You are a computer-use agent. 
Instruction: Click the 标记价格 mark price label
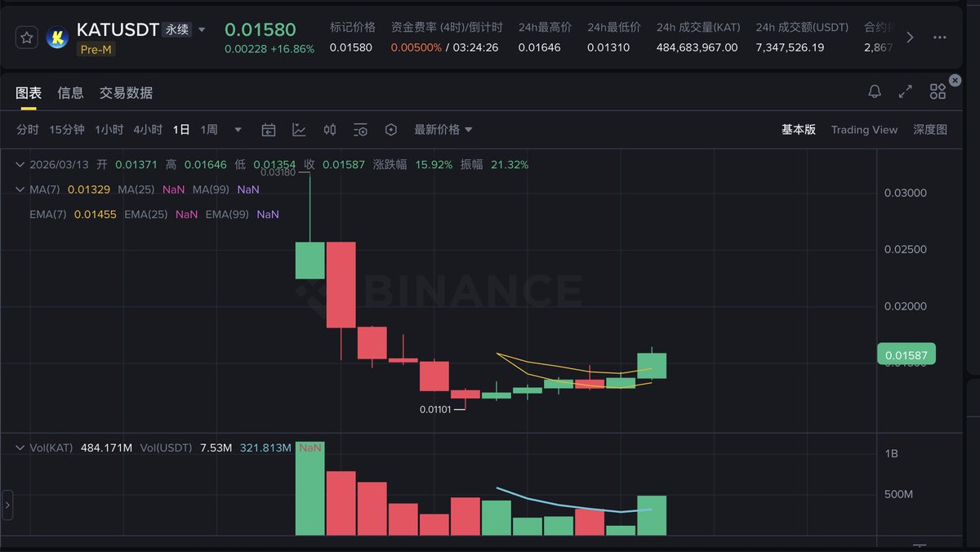click(353, 27)
